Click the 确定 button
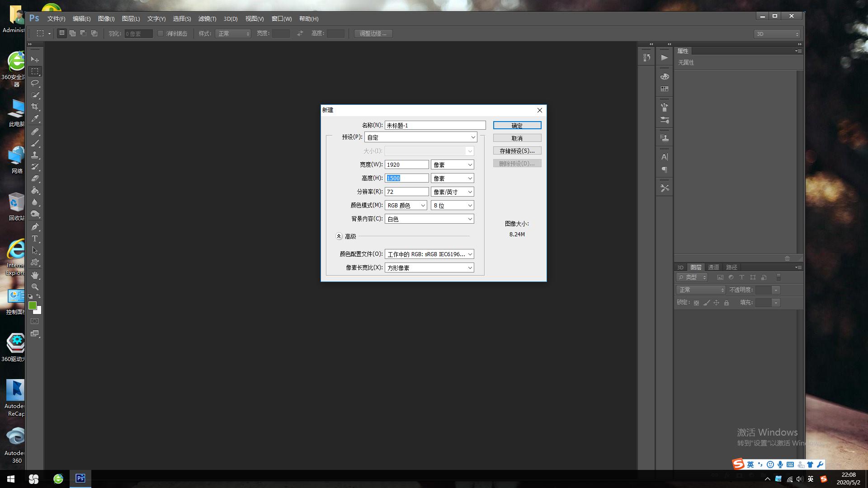Screen dimensions: 868x488 click(517, 125)
